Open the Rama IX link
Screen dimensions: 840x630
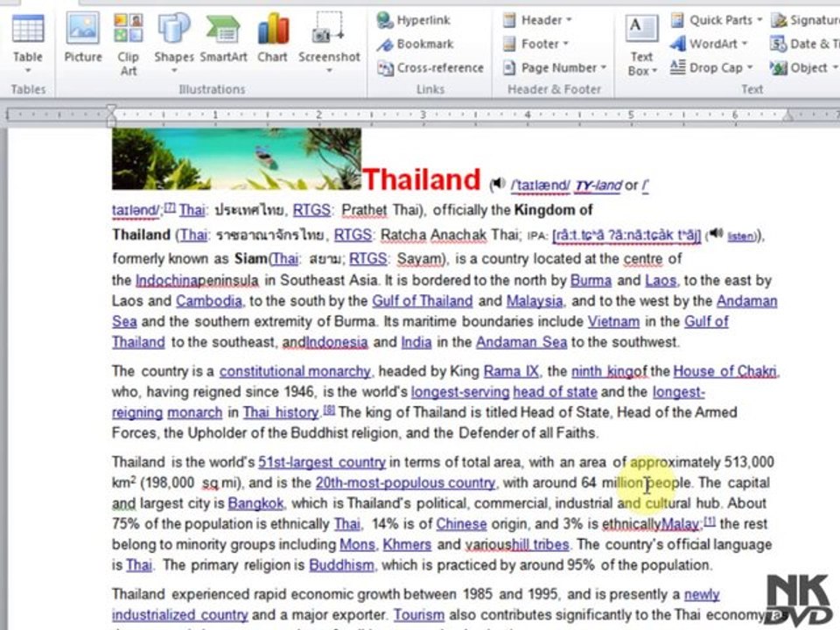click(511, 371)
